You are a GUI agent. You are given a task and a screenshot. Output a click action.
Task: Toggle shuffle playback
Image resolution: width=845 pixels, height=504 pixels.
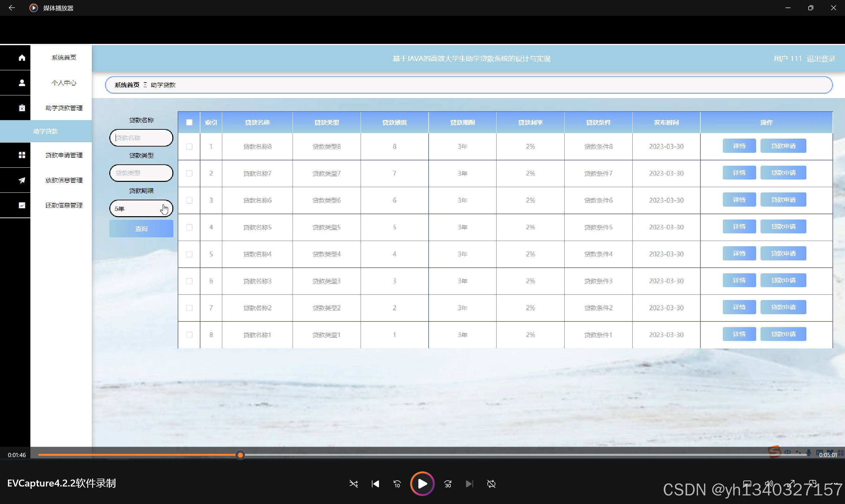click(353, 484)
